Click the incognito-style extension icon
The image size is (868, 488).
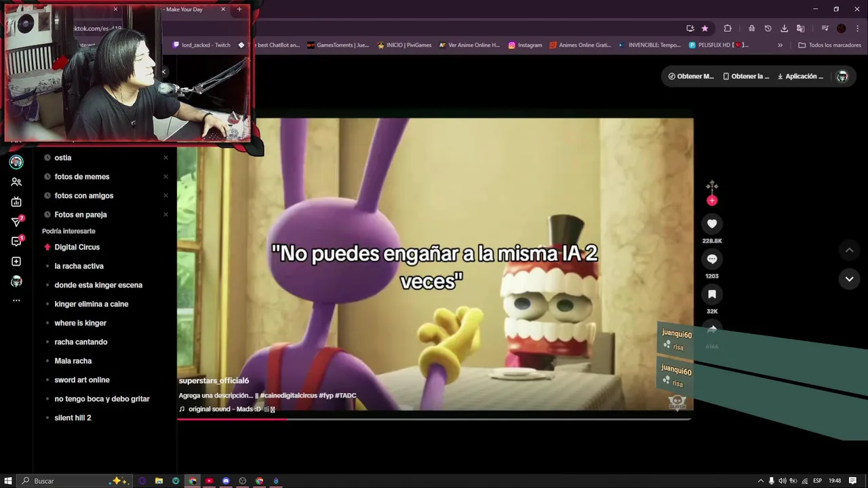point(751,28)
